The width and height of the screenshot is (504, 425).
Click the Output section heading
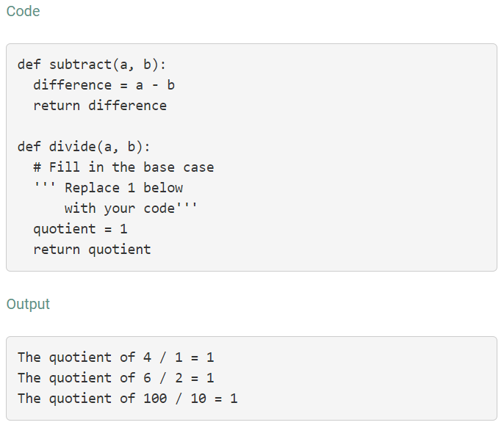[28, 304]
